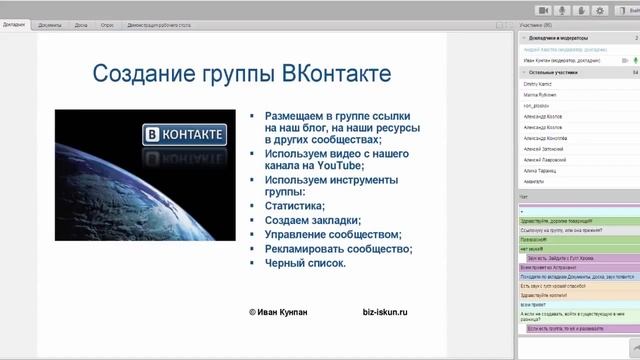Click Иван Кунпан's green microphone icon
The image size is (640, 360).
tap(636, 60)
